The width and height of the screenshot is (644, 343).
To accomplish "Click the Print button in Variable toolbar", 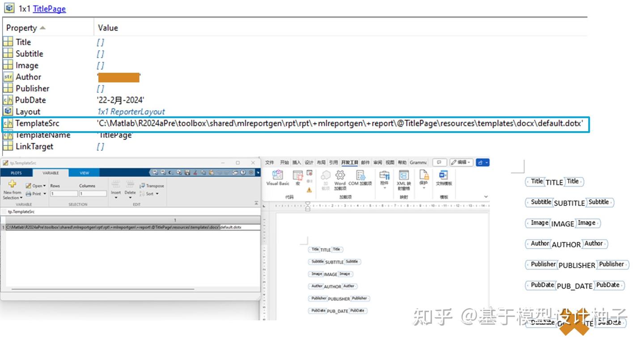I will coord(36,193).
